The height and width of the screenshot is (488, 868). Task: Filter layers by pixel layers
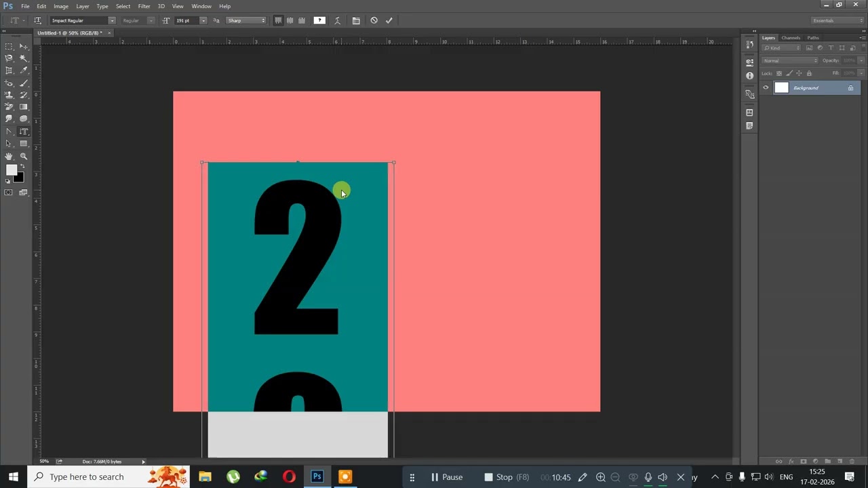click(x=809, y=48)
